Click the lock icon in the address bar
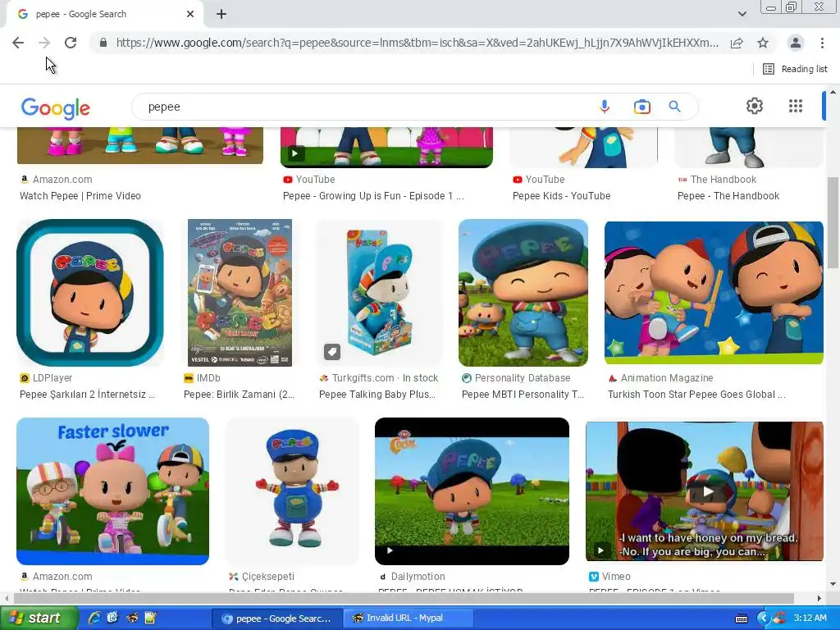840x630 pixels. (103, 43)
